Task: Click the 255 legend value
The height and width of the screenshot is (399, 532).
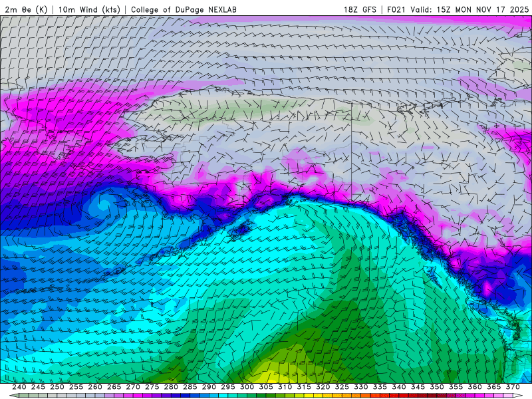Action: (x=76, y=387)
